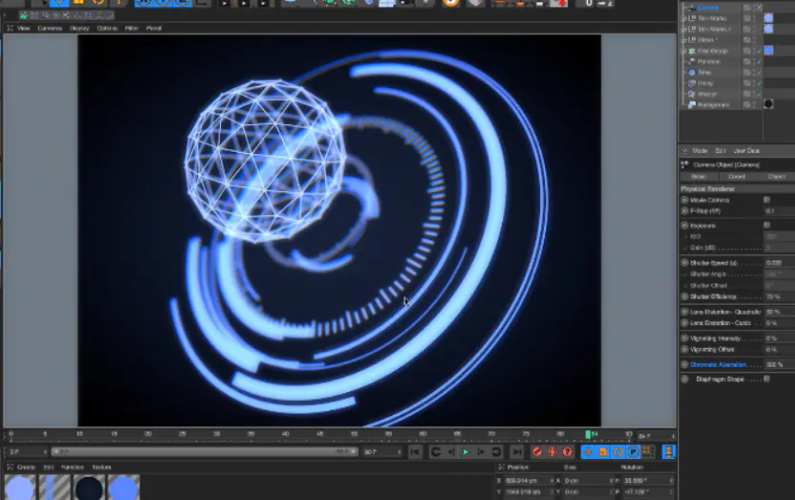Expand second Tex Marks object hierarchy
This screenshot has width=795, height=500.
tap(684, 29)
